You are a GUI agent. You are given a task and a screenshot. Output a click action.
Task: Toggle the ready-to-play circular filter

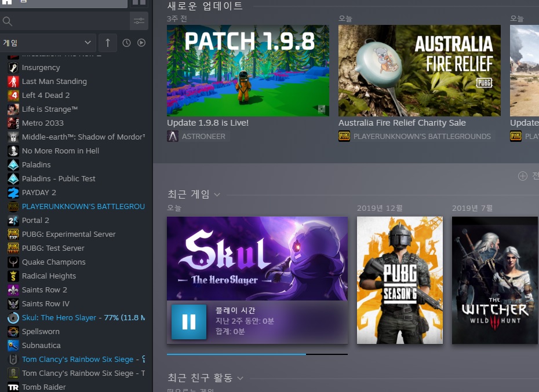tap(141, 43)
